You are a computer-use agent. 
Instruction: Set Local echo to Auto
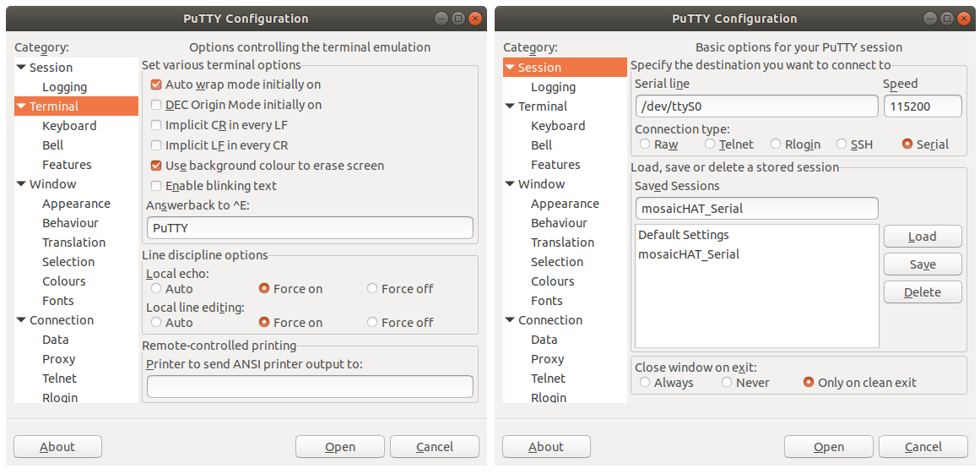(x=155, y=288)
